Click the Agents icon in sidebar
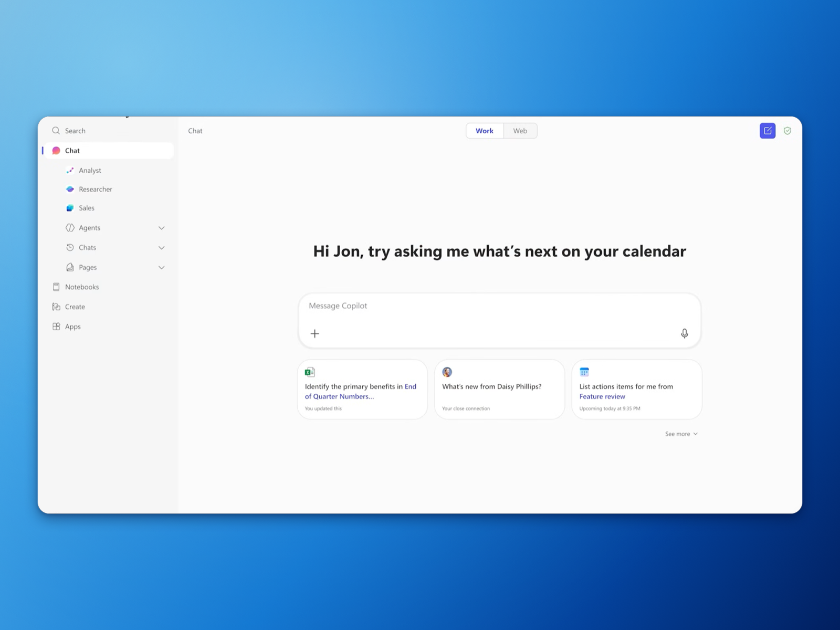This screenshot has height=630, width=840. click(70, 228)
